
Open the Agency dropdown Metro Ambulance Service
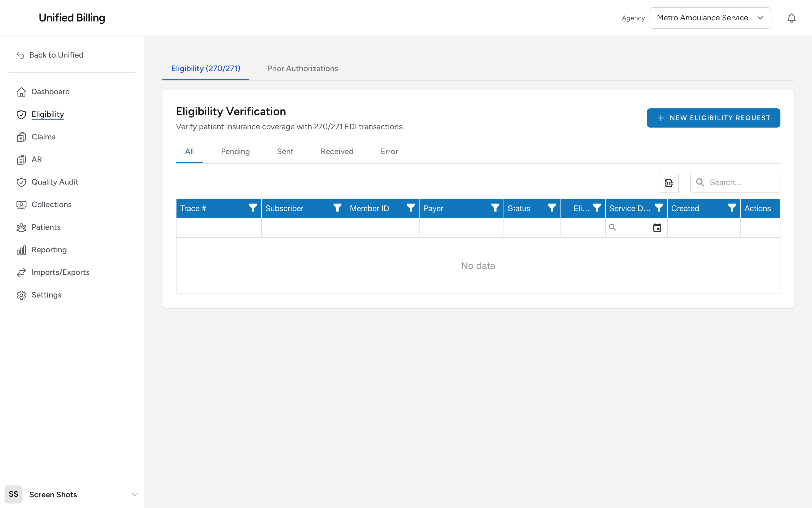pos(710,18)
